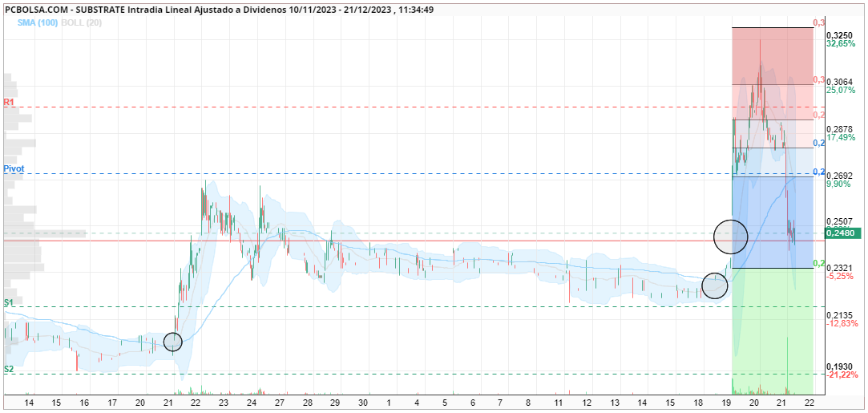The image size is (868, 413).
Task: Click the -5,25% percentage label
Action: tap(838, 276)
